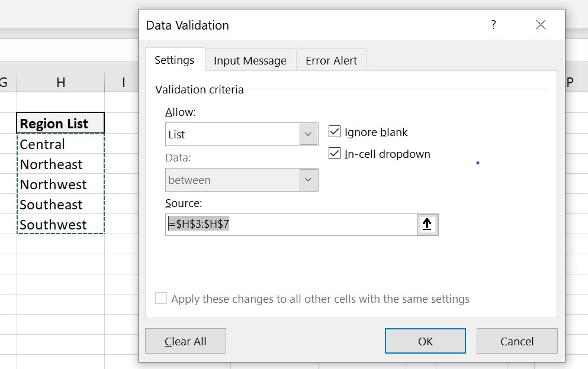This screenshot has height=369, width=588.
Task: Confirm validation with the OK button
Action: (x=425, y=341)
